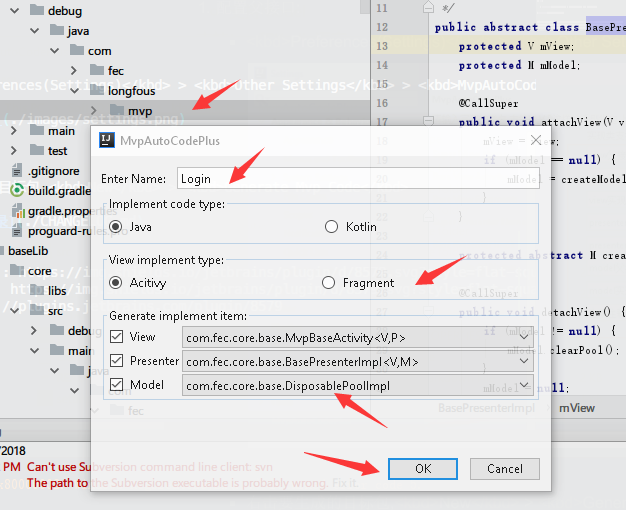Collapse the longfous folder chevron

75,91
